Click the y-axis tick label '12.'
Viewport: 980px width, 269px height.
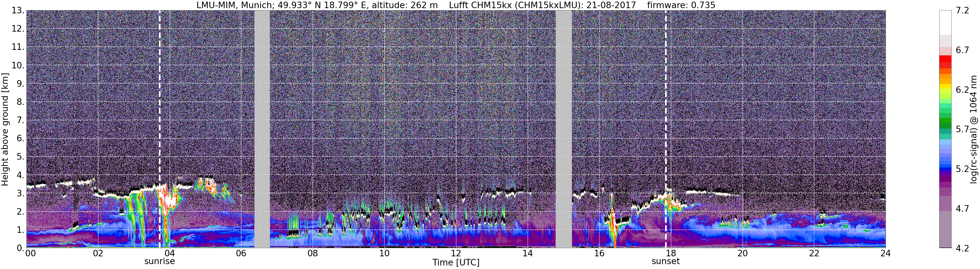point(18,29)
